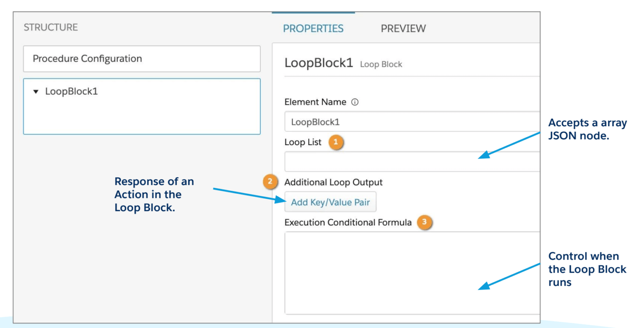
Task: Click the info icon beside Element Name
Action: click(x=355, y=102)
